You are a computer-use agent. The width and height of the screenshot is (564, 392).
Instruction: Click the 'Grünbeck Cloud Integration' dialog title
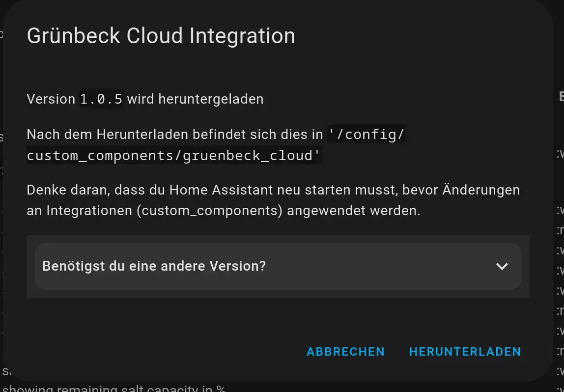point(161,36)
